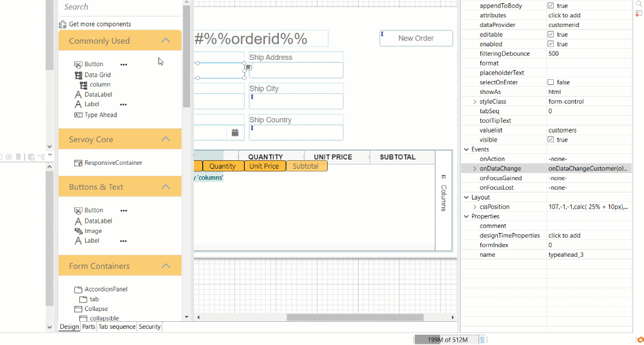The height and width of the screenshot is (345, 644).
Task: Collapse the Commonly Used palette section
Action: click(166, 41)
